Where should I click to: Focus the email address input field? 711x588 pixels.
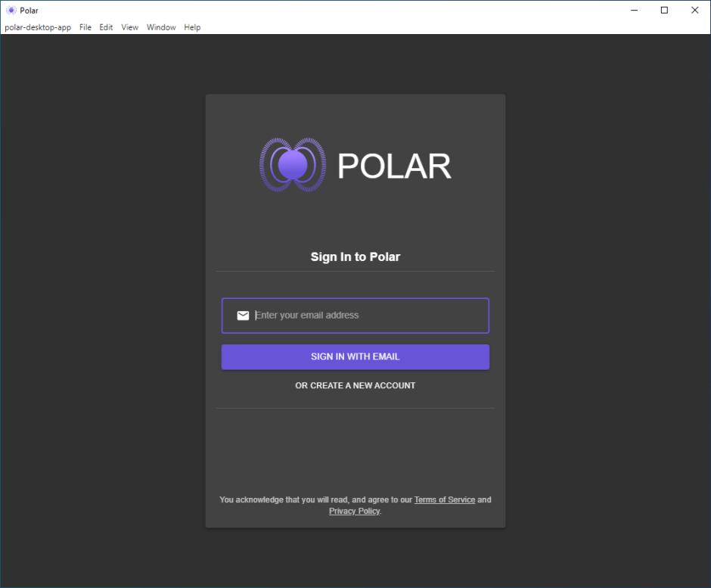pos(355,316)
